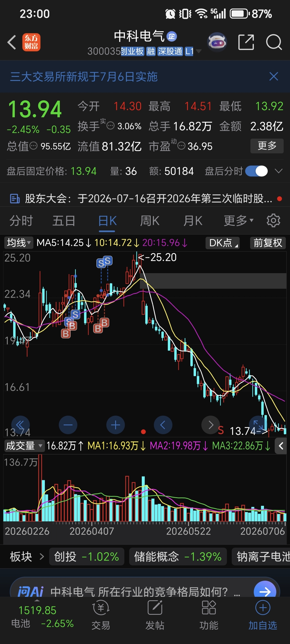Open the 前复权 adjustment selector

coord(268,243)
